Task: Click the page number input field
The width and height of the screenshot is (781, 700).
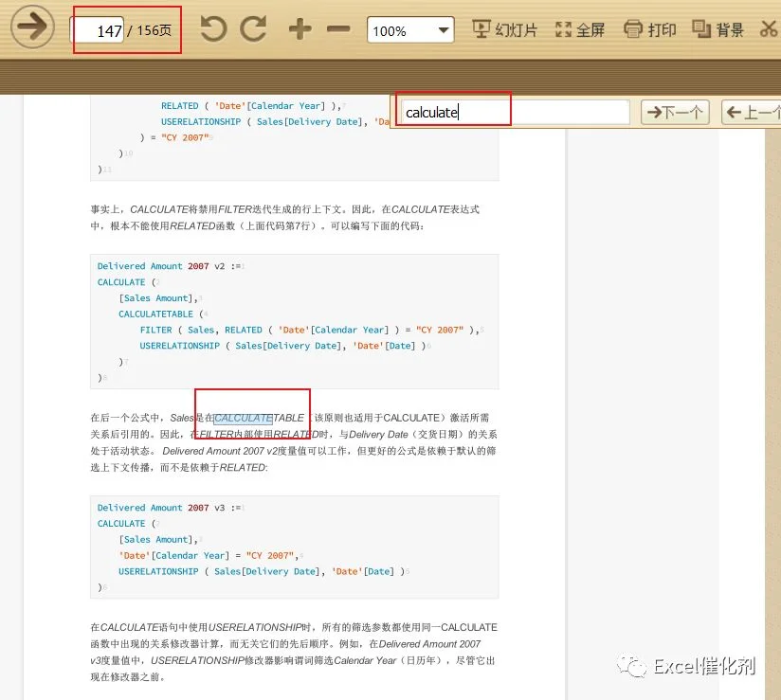Action: 97,30
